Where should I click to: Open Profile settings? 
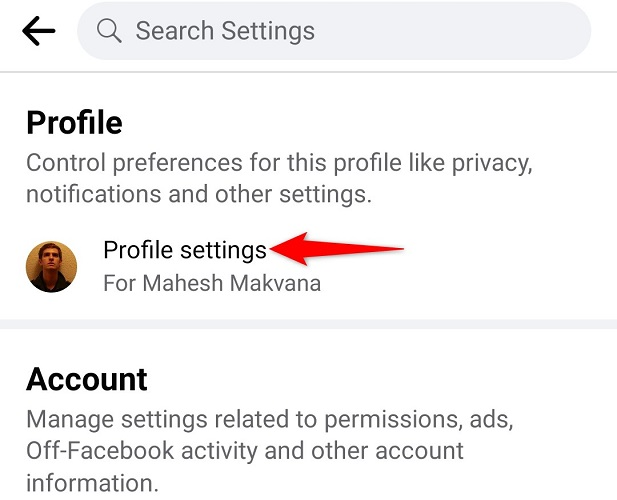[x=185, y=249]
